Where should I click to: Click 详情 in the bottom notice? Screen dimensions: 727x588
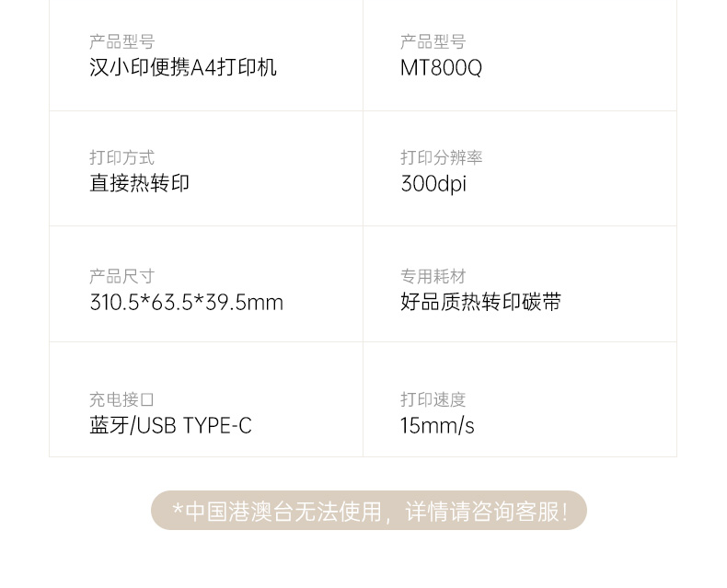(x=424, y=512)
